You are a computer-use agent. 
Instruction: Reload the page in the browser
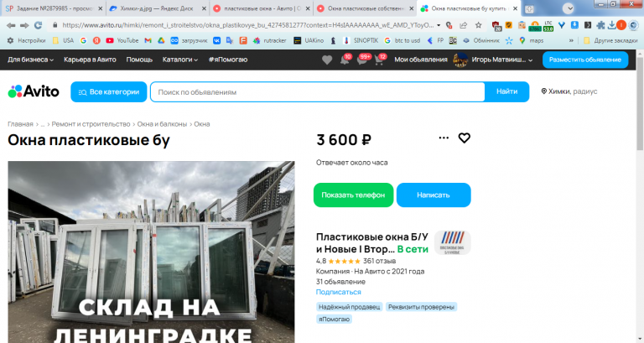(x=39, y=25)
